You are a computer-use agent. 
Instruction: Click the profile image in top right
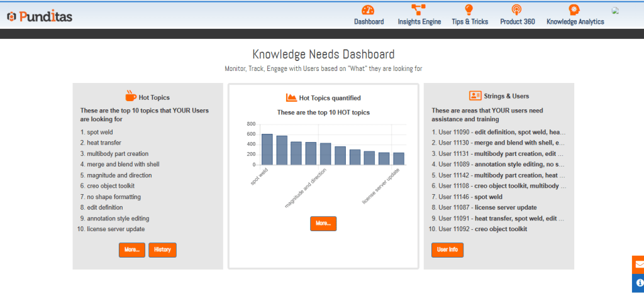click(x=617, y=11)
